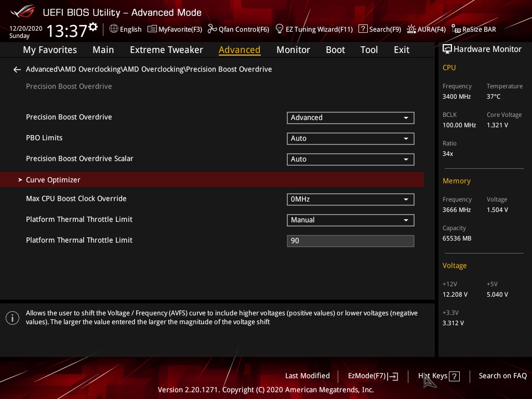Viewport: 532px width, 399px height.
Task: Click the +5V 5.040 V reading
Action: click(x=497, y=295)
